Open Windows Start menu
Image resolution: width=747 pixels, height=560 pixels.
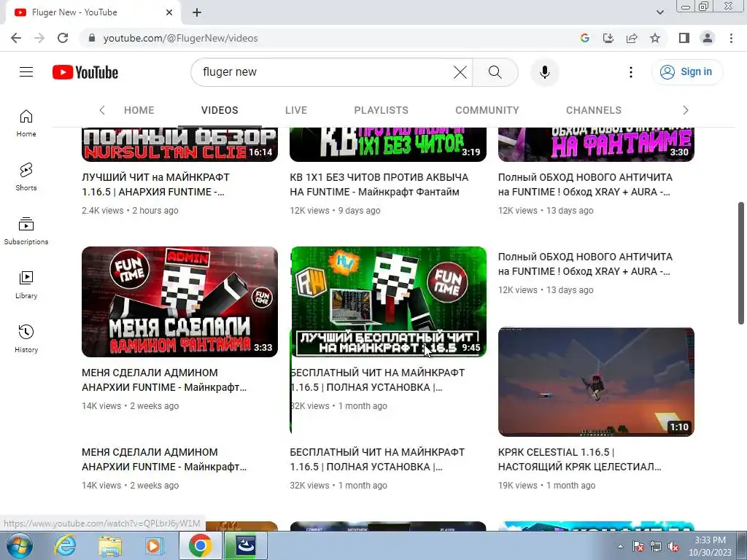pyautogui.click(x=19, y=545)
